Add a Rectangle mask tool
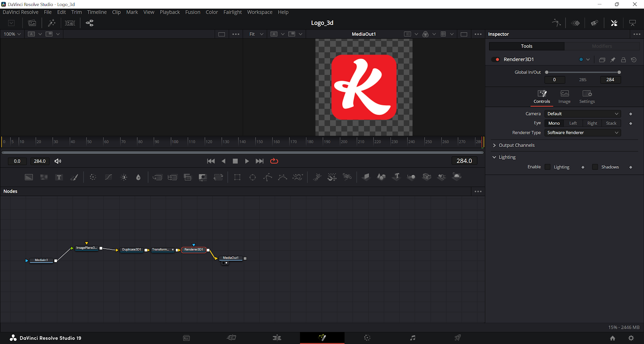 click(x=237, y=177)
